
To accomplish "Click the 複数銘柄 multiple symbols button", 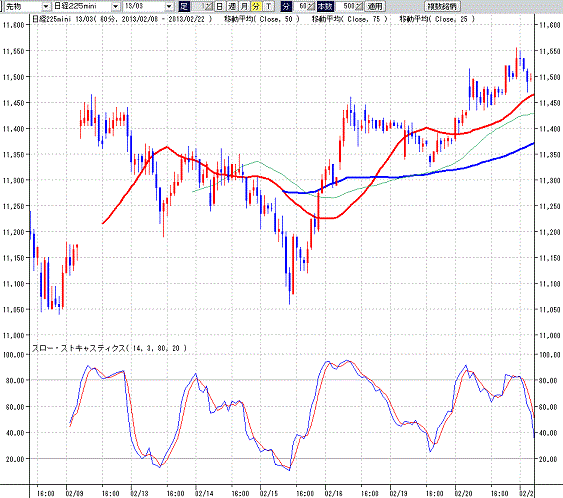I will click(442, 6).
